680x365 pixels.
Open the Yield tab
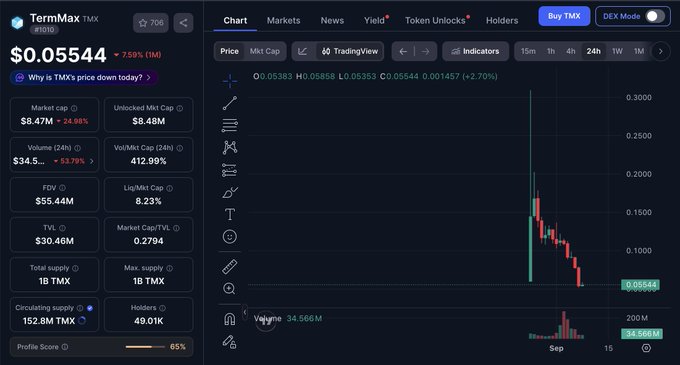tap(374, 20)
